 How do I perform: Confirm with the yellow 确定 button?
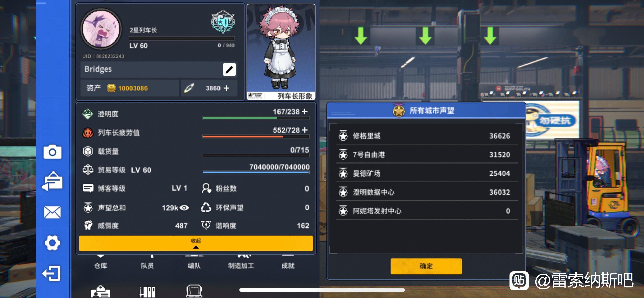point(426,266)
